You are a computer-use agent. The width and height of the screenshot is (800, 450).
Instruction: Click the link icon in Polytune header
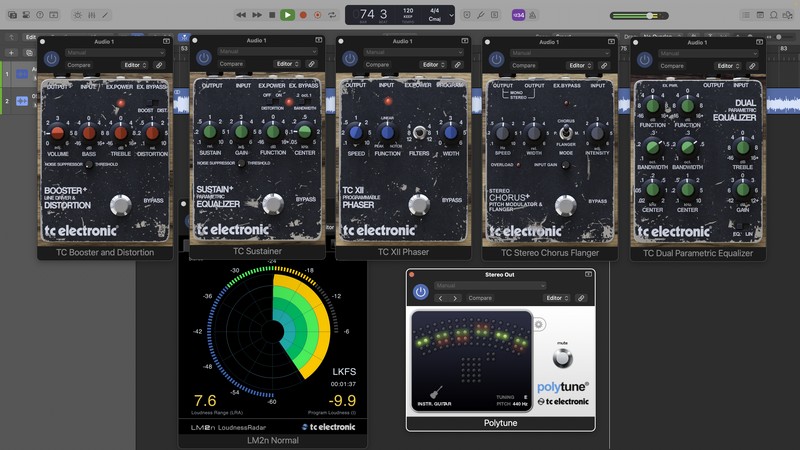click(581, 298)
